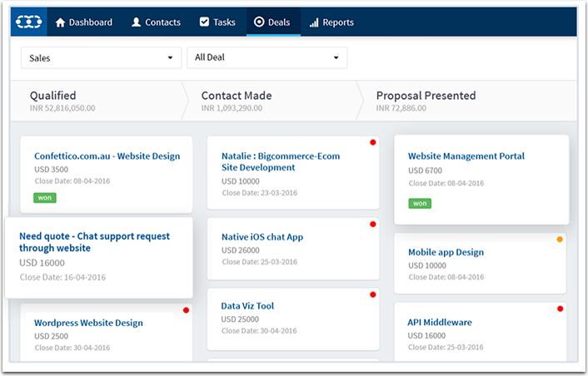Click the Wordpress Website Design deal
Image resolution: width=588 pixels, height=376 pixels.
click(88, 323)
